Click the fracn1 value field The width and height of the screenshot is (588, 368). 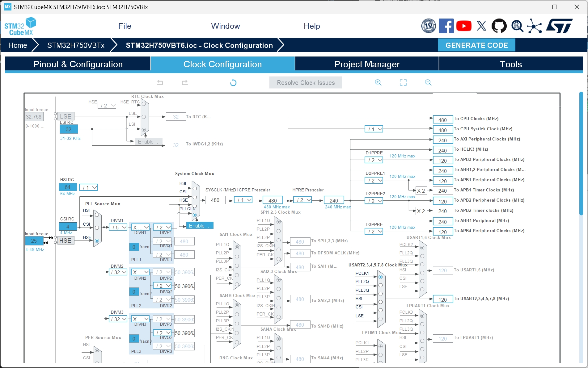(x=134, y=247)
